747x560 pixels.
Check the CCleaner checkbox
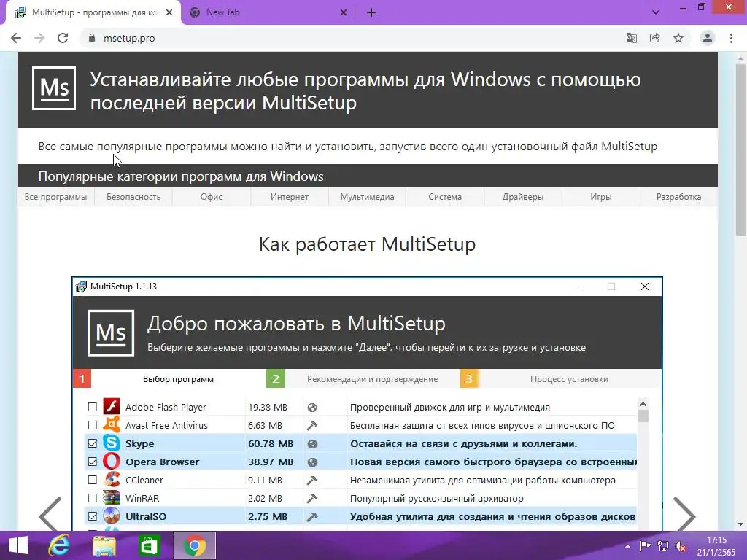click(93, 480)
